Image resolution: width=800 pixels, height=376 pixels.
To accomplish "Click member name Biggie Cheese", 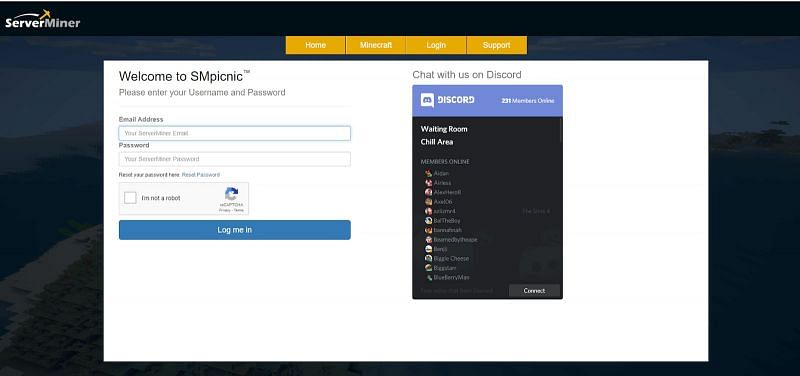I will click(451, 258).
